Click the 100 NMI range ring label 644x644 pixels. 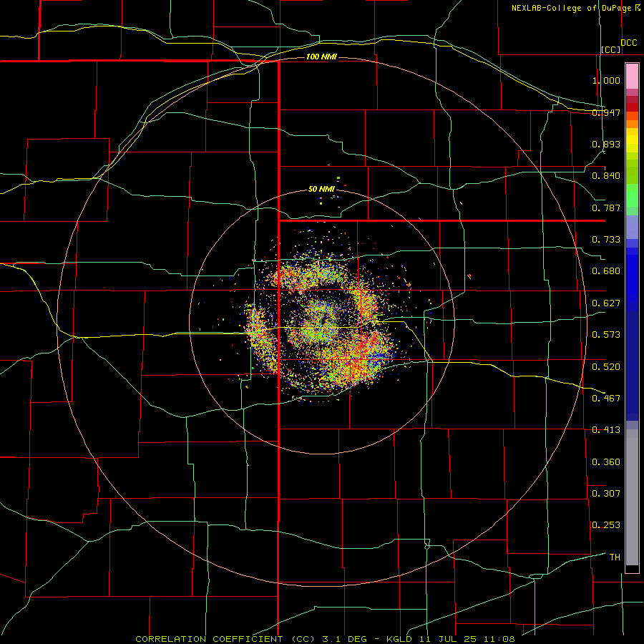click(x=321, y=57)
